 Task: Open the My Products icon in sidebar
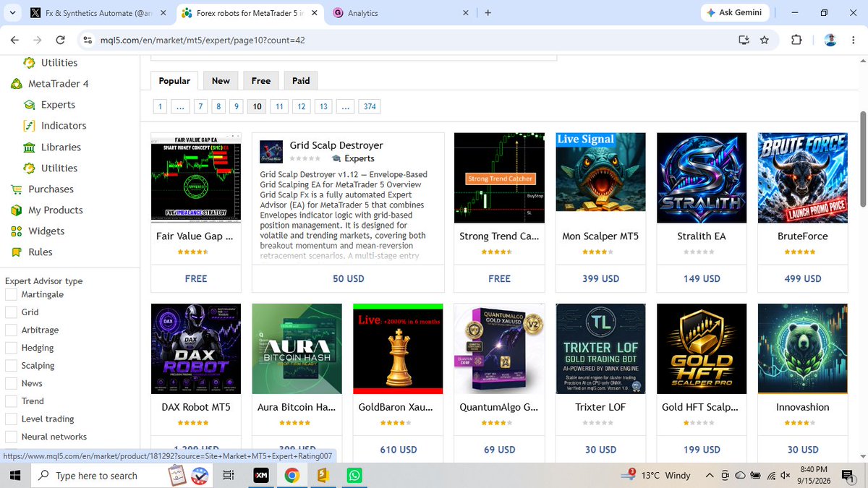[16, 210]
